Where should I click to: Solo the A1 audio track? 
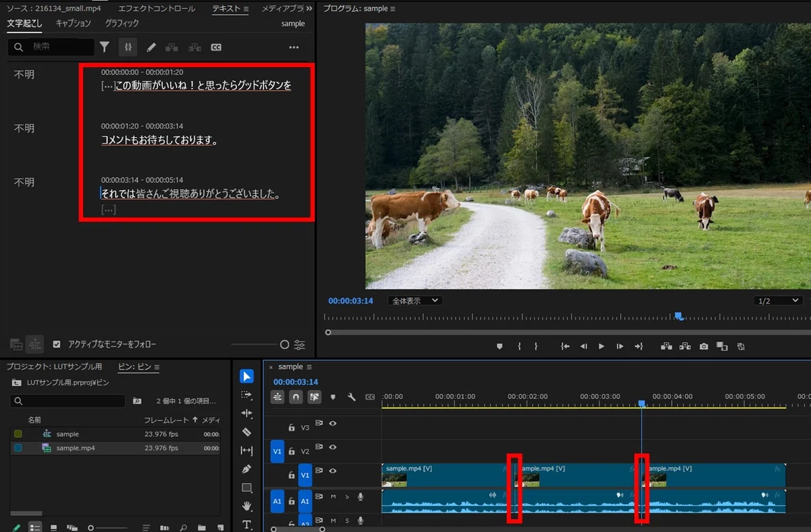[x=347, y=497]
